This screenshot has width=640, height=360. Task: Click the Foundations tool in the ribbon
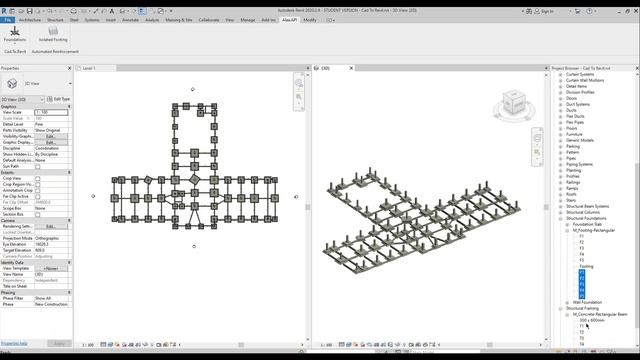[x=15, y=34]
